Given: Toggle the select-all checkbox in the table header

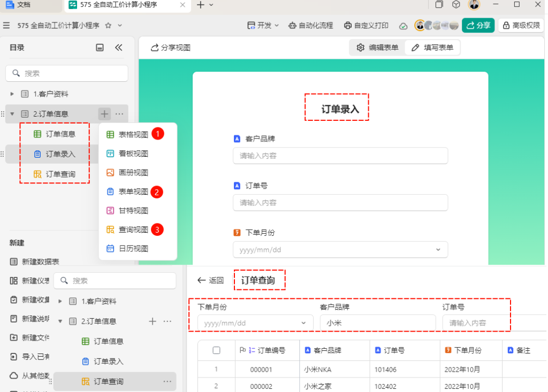Looking at the screenshot, I should (x=216, y=350).
